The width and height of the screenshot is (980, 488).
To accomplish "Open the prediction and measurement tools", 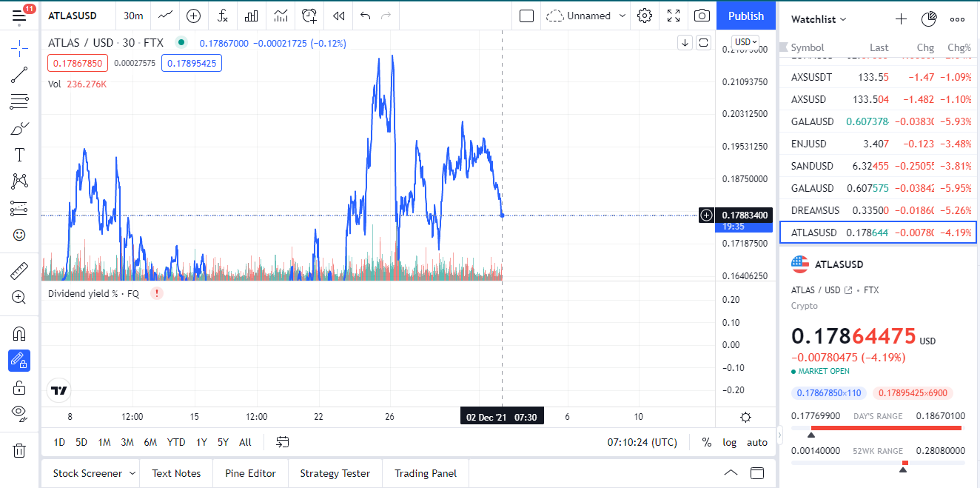I will [x=19, y=208].
